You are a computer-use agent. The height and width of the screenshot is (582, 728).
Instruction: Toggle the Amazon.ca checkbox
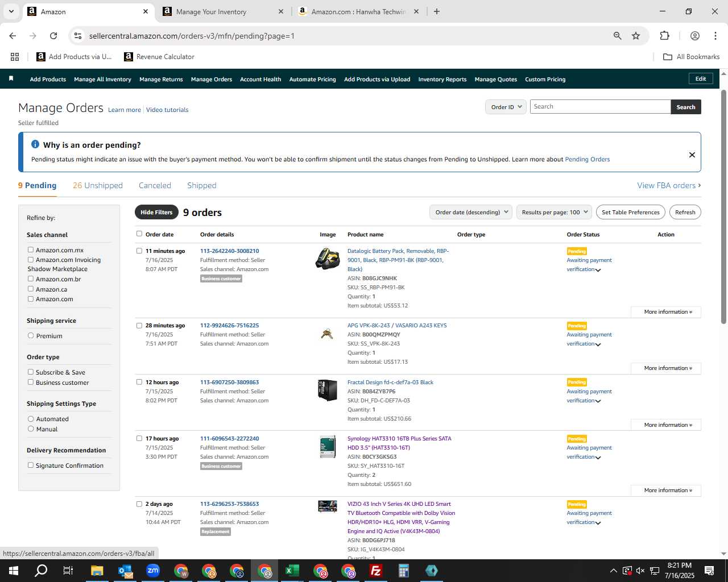pyautogui.click(x=31, y=289)
